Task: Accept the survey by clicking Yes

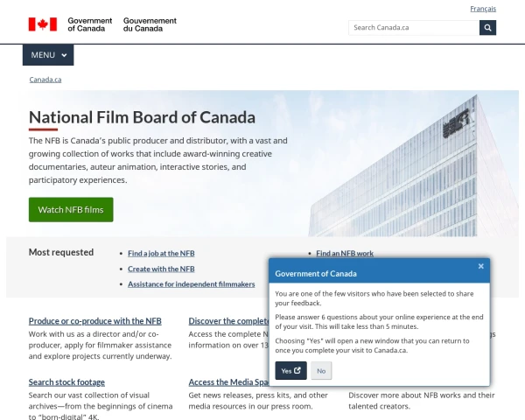Action: (x=290, y=370)
